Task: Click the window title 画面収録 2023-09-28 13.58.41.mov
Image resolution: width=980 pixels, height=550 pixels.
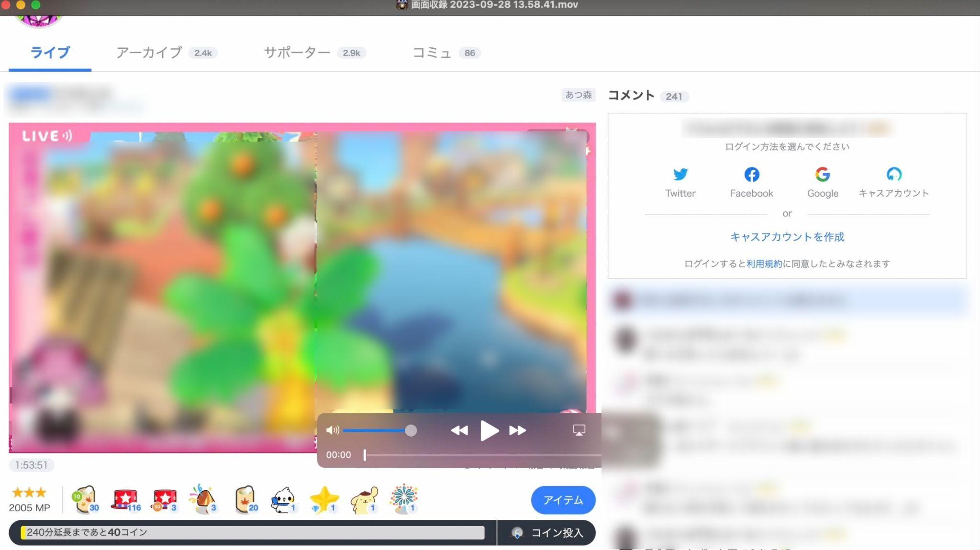Action: 494,5
